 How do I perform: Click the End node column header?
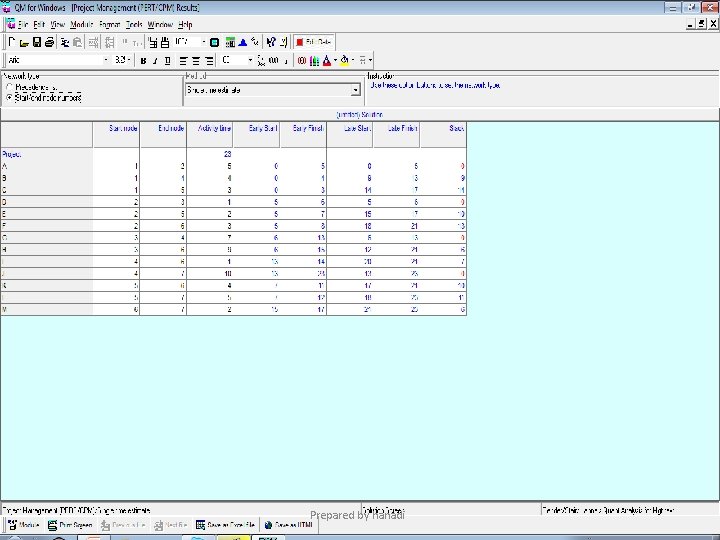(x=163, y=135)
